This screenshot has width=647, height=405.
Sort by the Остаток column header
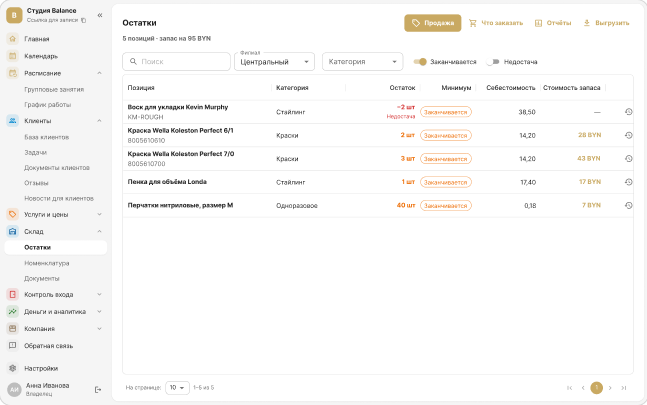click(x=402, y=88)
